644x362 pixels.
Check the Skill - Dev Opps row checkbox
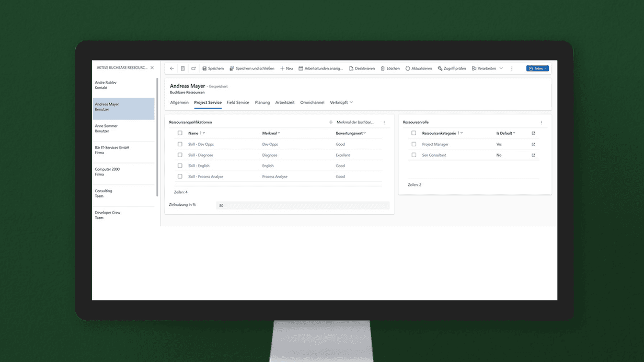coord(180,144)
